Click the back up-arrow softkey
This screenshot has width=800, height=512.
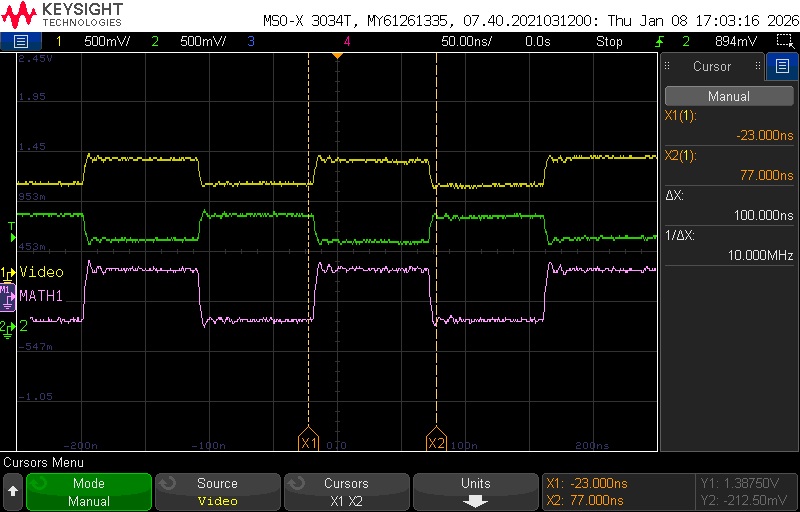coord(13,492)
